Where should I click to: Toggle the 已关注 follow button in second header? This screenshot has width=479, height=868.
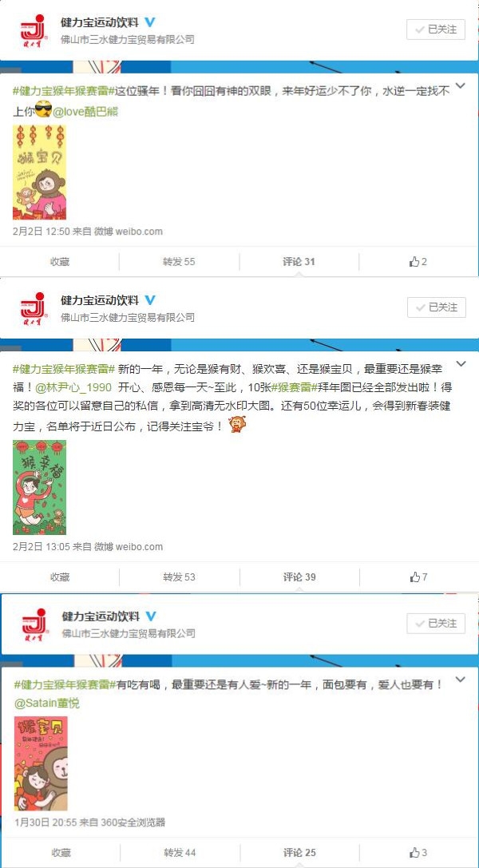coord(437,307)
